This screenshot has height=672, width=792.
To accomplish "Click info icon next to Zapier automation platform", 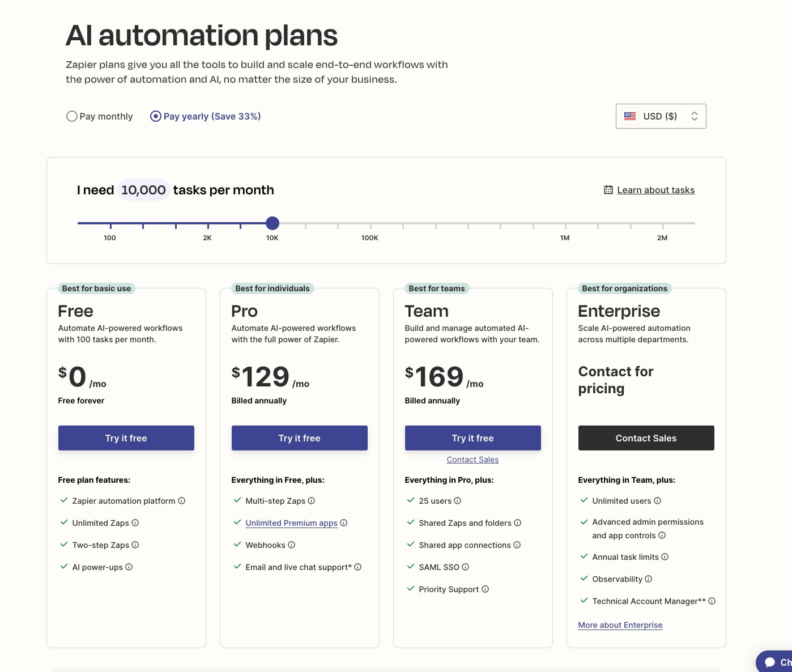I will (181, 501).
